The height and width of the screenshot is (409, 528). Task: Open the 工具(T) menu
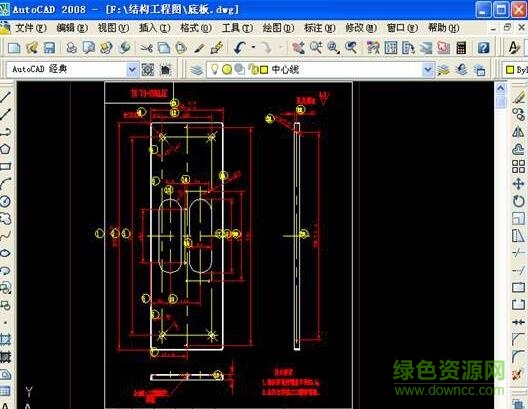point(237,28)
